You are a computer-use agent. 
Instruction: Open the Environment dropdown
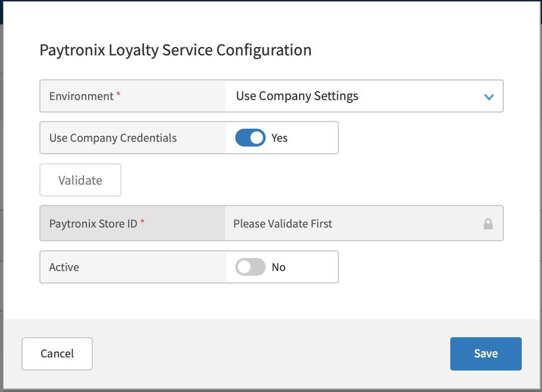(x=363, y=96)
